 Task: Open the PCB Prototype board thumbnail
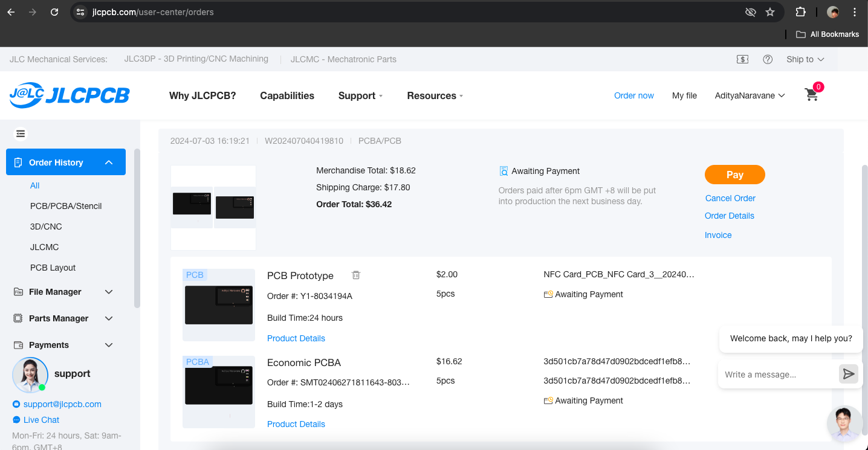pyautogui.click(x=219, y=305)
